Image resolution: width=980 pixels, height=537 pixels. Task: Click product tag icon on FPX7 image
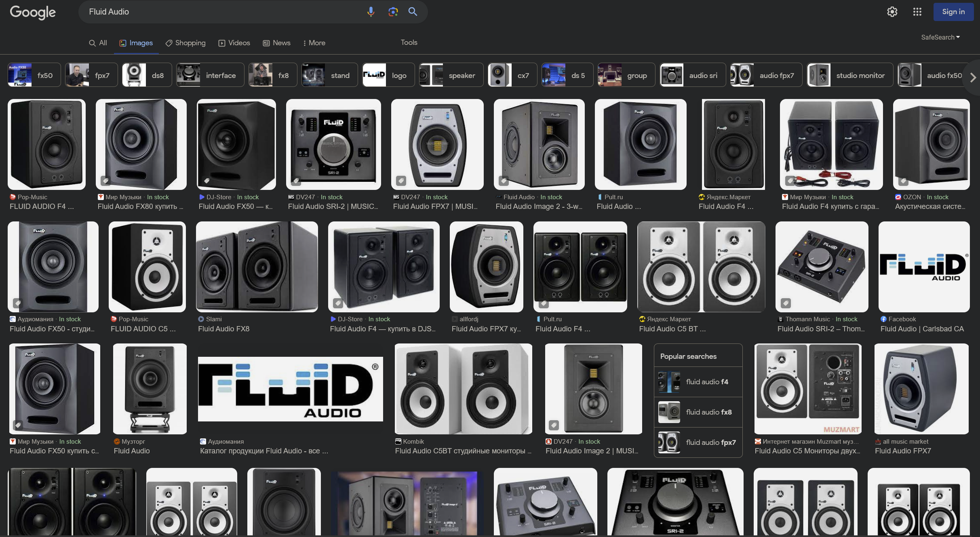pos(401,181)
